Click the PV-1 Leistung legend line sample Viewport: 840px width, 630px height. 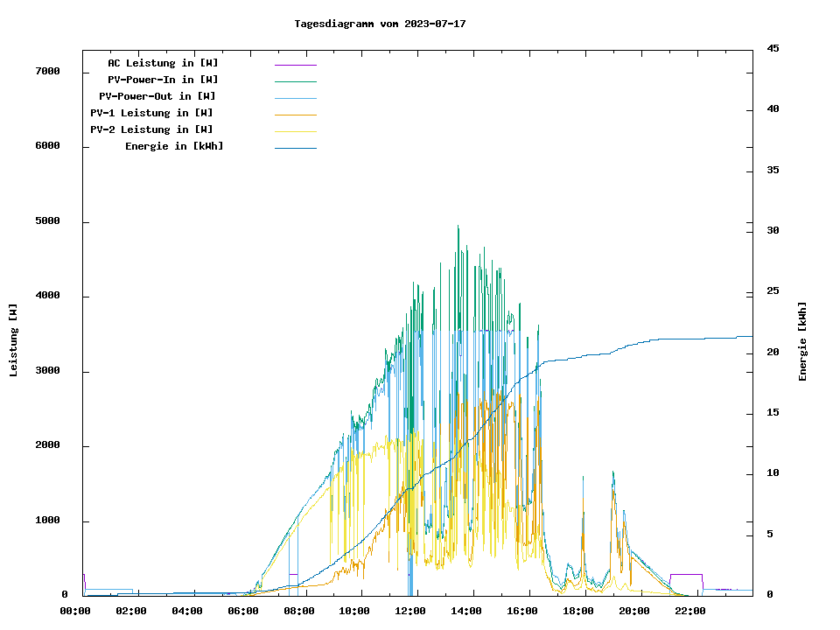pos(295,115)
